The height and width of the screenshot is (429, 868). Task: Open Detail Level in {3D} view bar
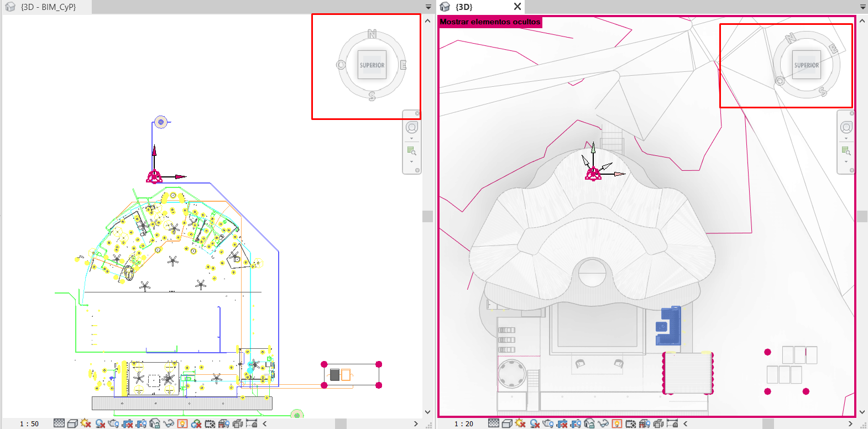tap(494, 423)
